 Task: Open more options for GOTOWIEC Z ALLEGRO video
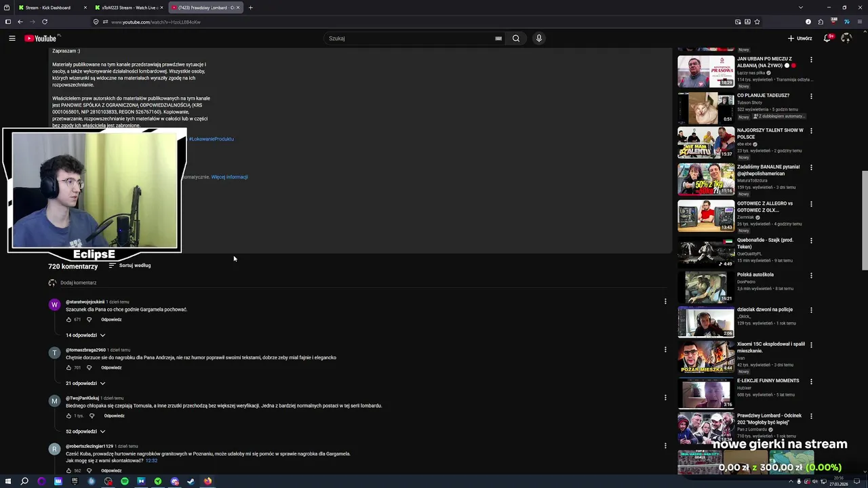(x=811, y=204)
